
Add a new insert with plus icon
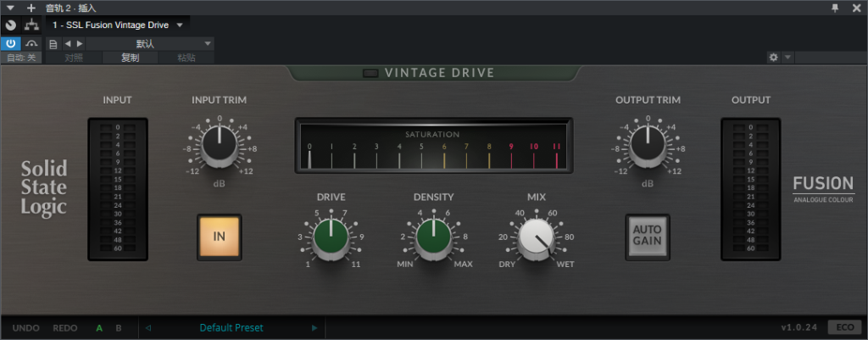pyautogui.click(x=31, y=8)
